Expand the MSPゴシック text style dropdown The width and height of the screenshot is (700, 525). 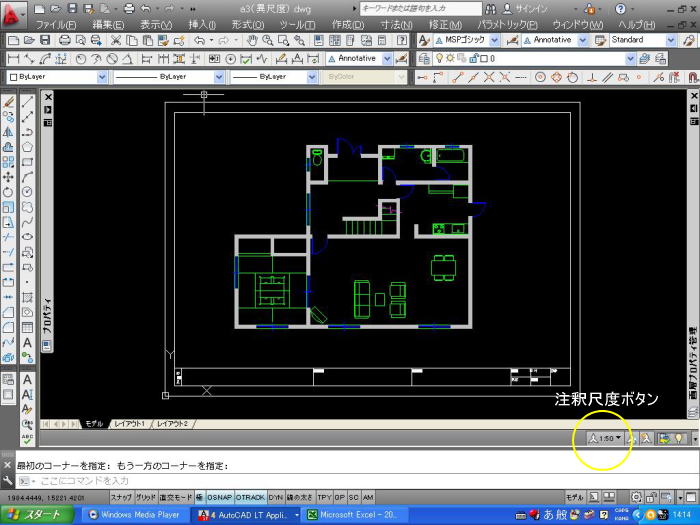pos(495,40)
